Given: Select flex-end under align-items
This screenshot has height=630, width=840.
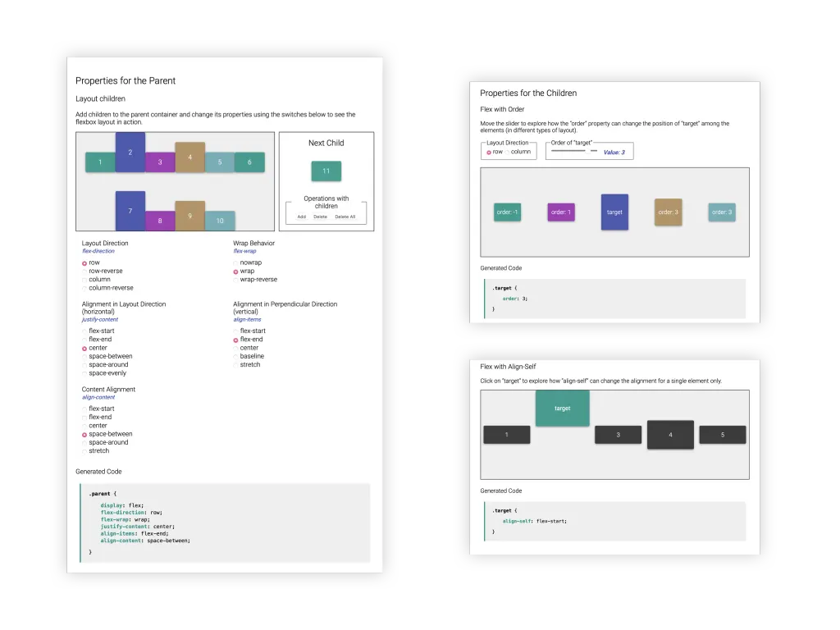Looking at the screenshot, I should (235, 340).
